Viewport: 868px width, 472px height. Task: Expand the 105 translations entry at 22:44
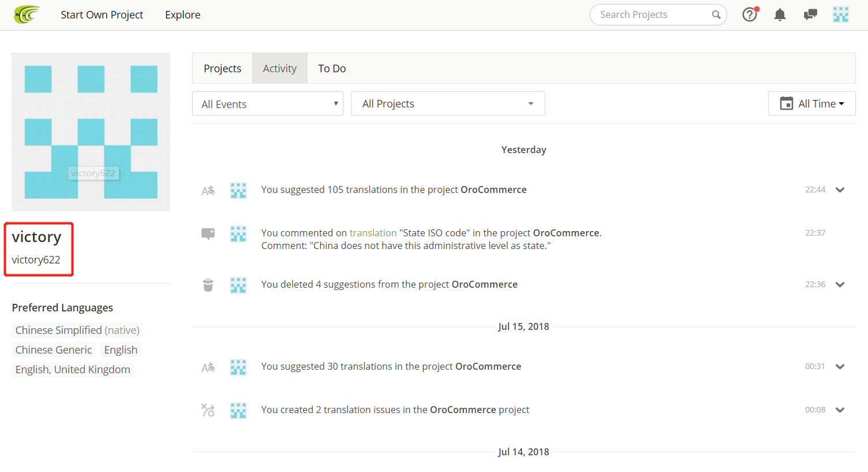(x=840, y=190)
